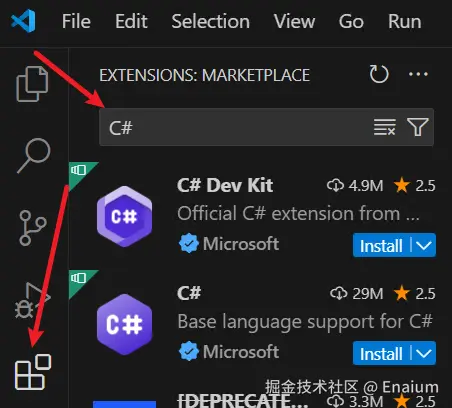
Task: Open the Selection menu
Action: 211,22
